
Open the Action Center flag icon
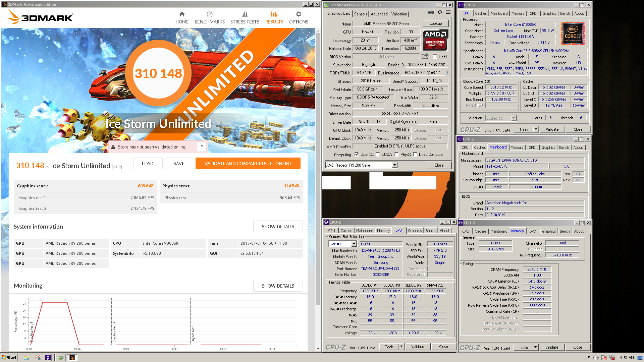click(x=604, y=358)
